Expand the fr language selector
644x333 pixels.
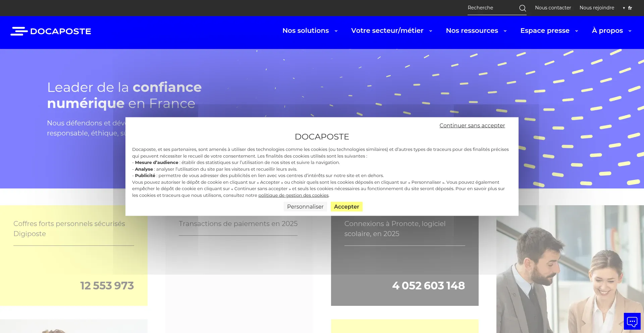point(628,8)
